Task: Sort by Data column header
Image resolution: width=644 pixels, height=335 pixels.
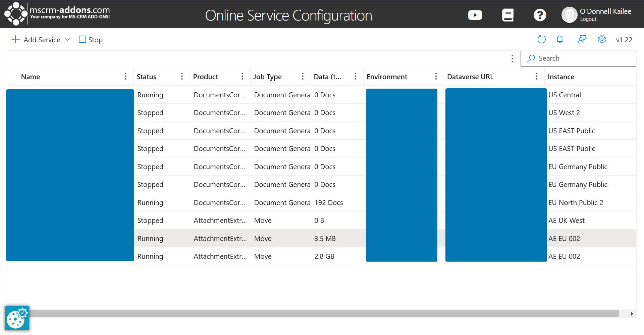Action: point(327,77)
